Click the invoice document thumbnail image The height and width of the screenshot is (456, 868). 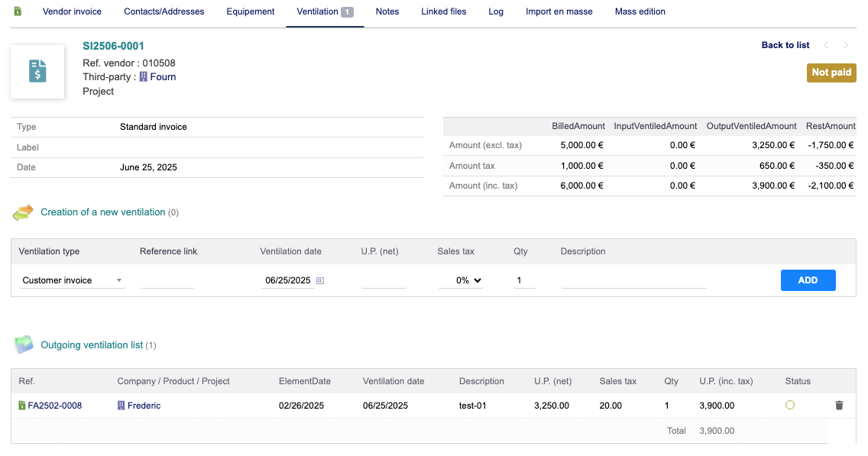(x=37, y=72)
